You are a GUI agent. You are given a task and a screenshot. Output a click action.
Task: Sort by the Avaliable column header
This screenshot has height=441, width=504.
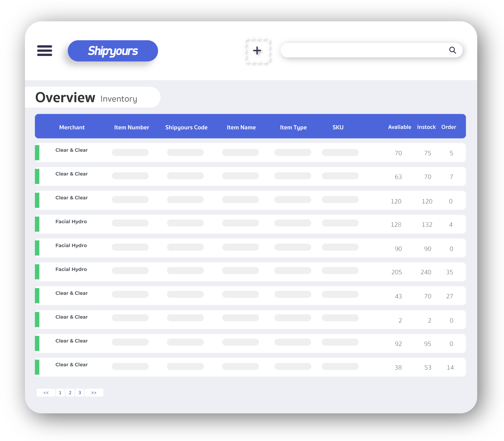pos(399,127)
